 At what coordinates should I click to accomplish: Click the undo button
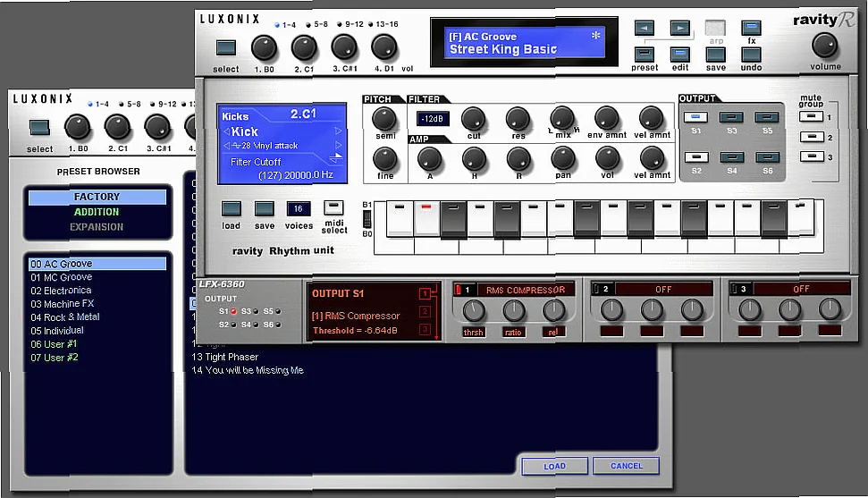pos(751,55)
